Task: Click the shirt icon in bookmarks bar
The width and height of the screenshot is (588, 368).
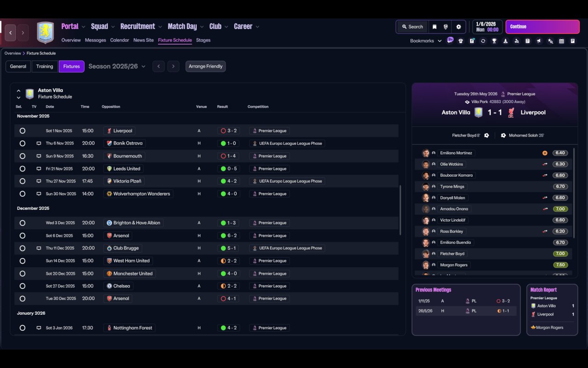Action: [x=461, y=41]
